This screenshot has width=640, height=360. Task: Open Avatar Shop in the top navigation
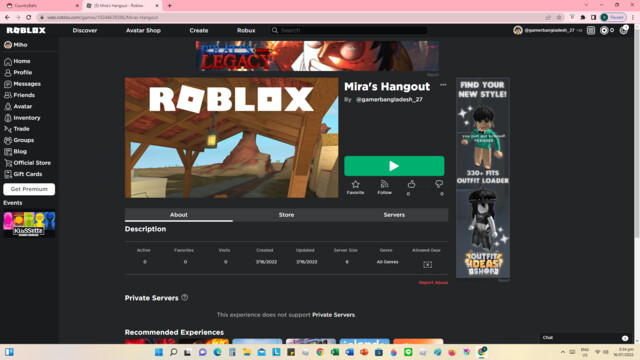[143, 31]
